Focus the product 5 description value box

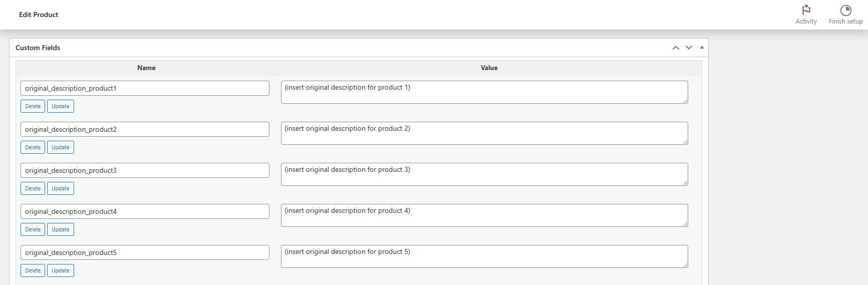pyautogui.click(x=484, y=256)
